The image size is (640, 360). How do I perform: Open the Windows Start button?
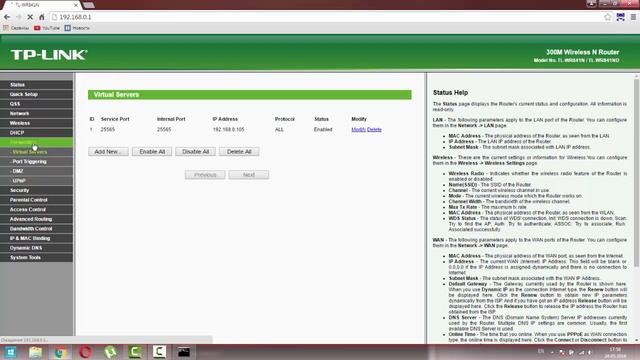(x=10, y=352)
